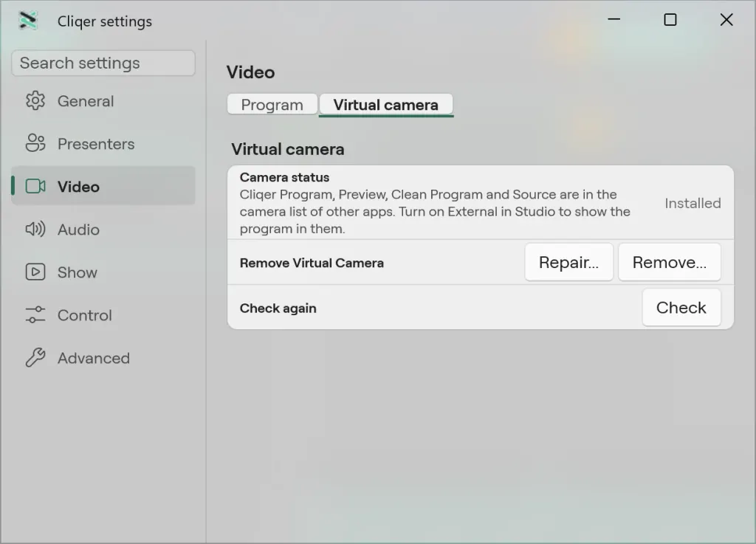Minimize the Cliqer settings window
Image resolution: width=756 pixels, height=544 pixels.
(614, 20)
